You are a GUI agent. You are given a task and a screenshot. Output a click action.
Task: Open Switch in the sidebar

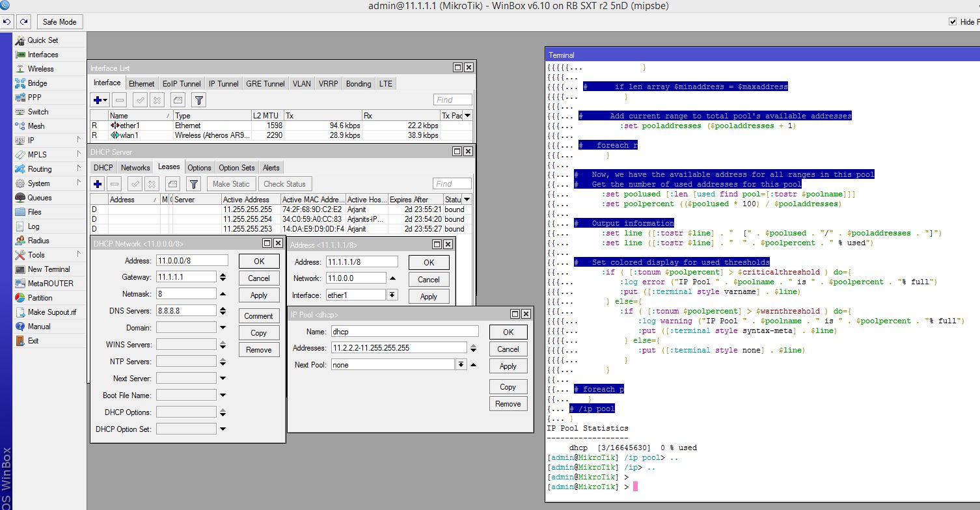38,112
